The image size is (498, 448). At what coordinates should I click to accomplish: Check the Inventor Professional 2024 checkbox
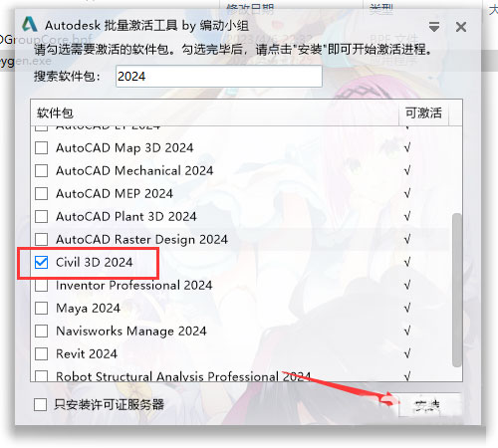point(41,285)
